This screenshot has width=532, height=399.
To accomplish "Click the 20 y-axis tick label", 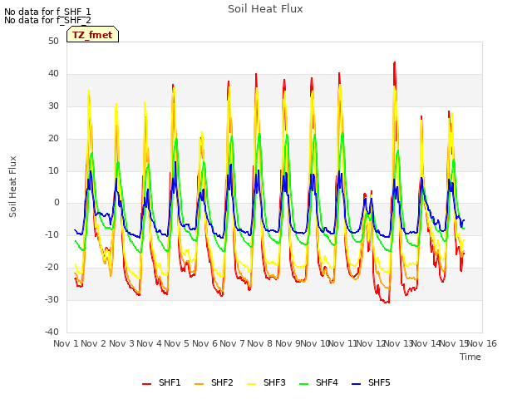I will pos(53,138).
